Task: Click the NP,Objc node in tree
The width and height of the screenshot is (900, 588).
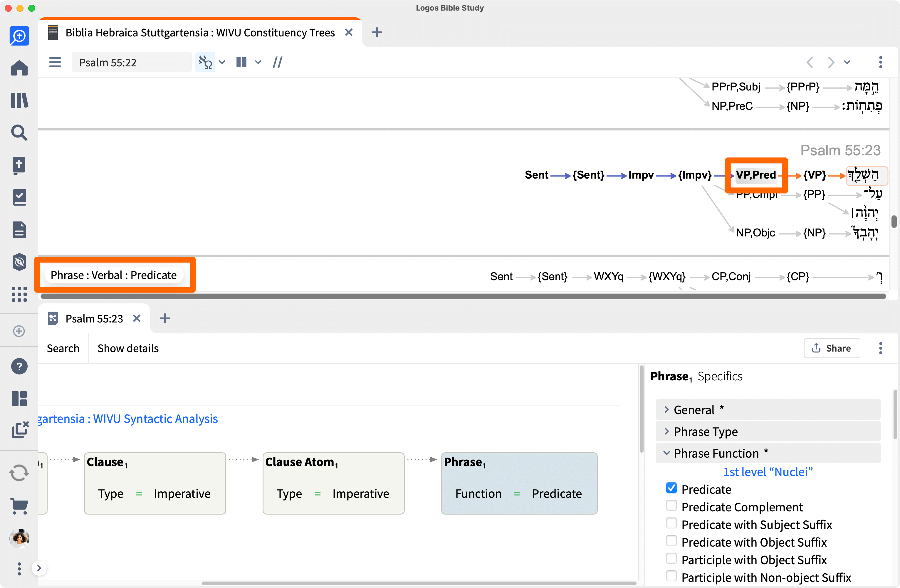Action: tap(755, 233)
